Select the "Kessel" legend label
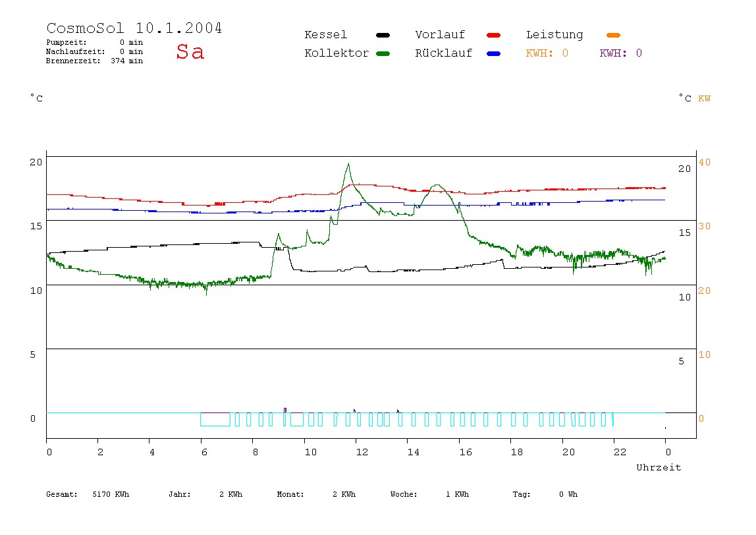756x535 pixels. click(325, 35)
